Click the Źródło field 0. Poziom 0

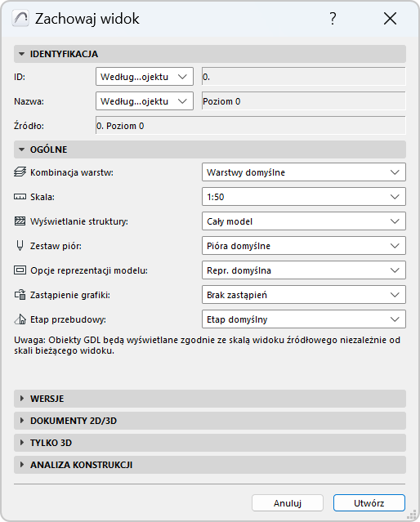click(251, 126)
